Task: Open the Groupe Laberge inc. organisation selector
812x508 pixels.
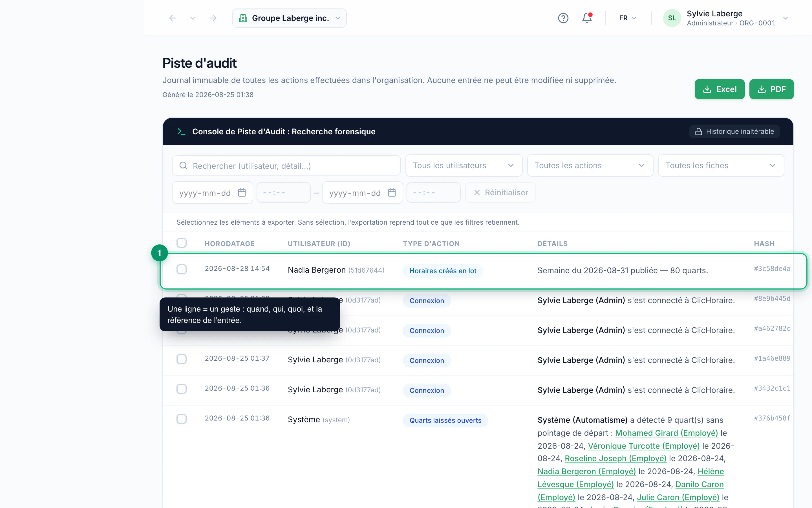Action: [x=289, y=18]
